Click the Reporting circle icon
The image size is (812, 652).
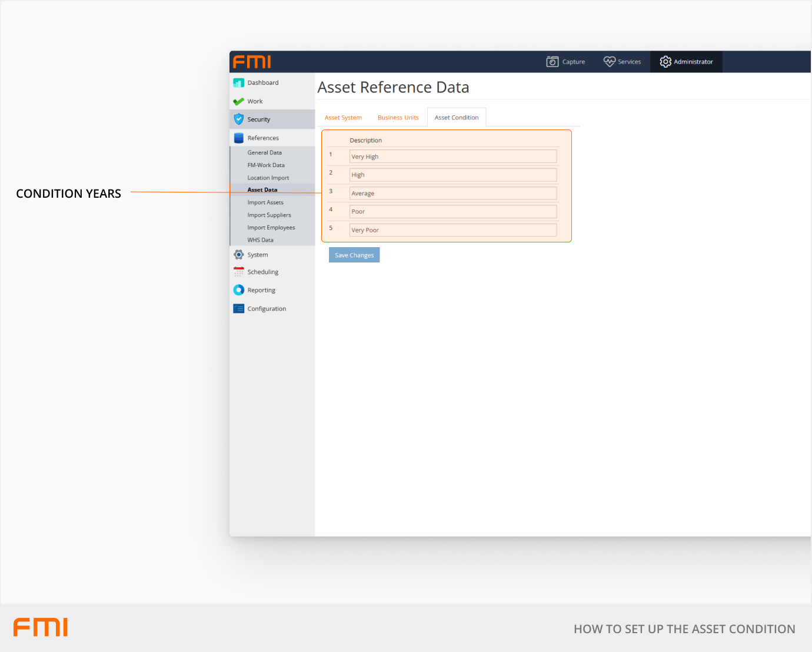tap(238, 290)
